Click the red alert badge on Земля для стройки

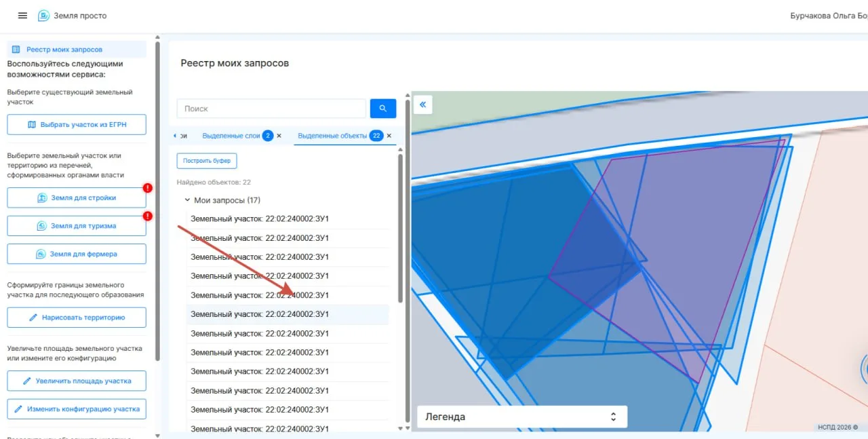point(147,188)
